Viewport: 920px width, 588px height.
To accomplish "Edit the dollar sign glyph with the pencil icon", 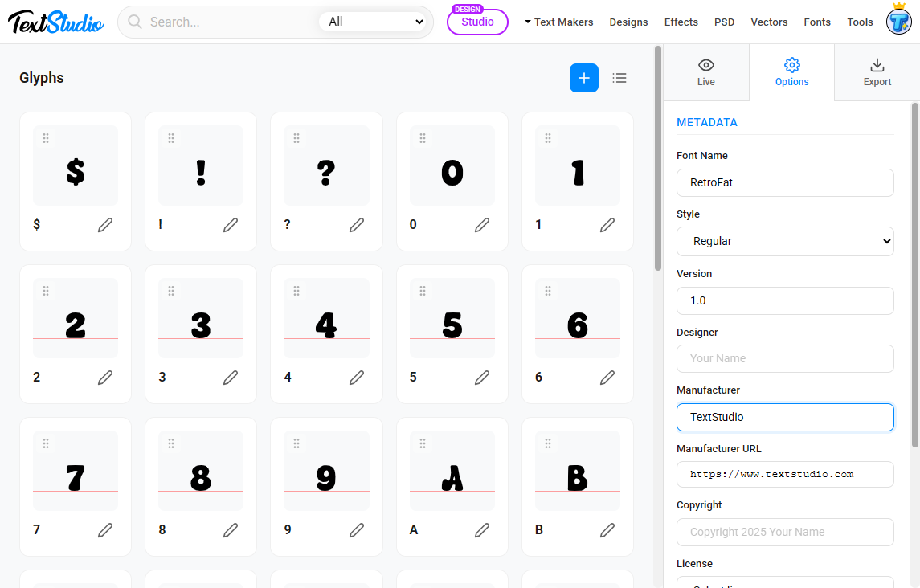I will point(105,226).
